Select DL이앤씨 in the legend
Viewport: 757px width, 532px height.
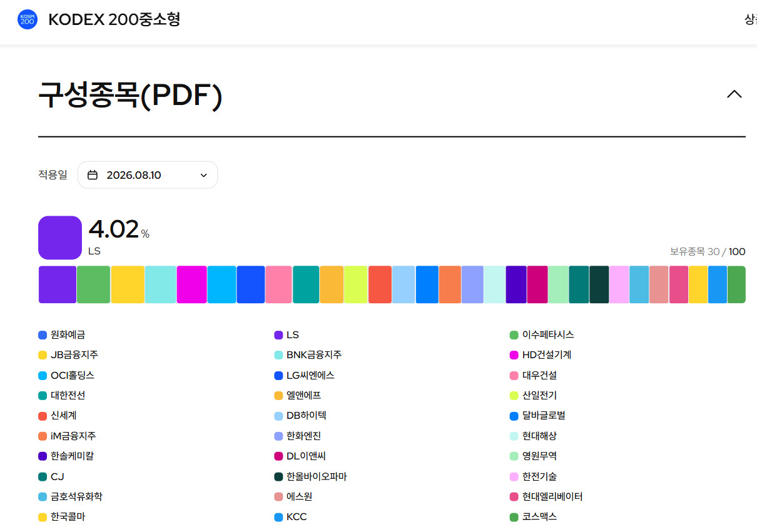pos(300,456)
